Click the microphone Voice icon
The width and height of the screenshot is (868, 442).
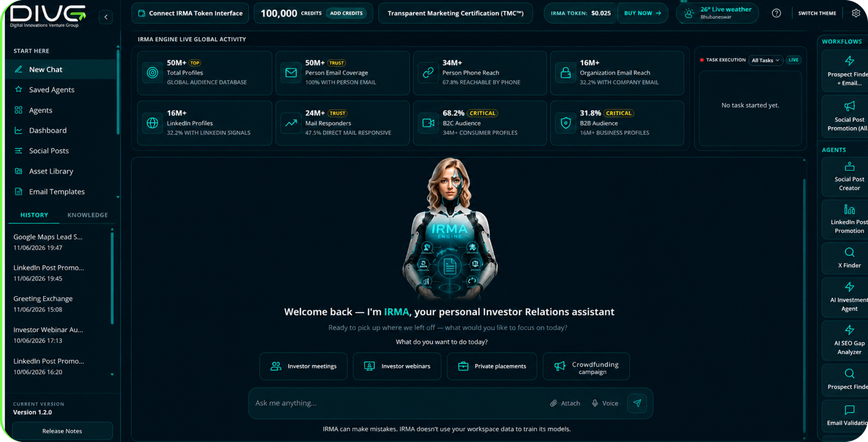(595, 403)
